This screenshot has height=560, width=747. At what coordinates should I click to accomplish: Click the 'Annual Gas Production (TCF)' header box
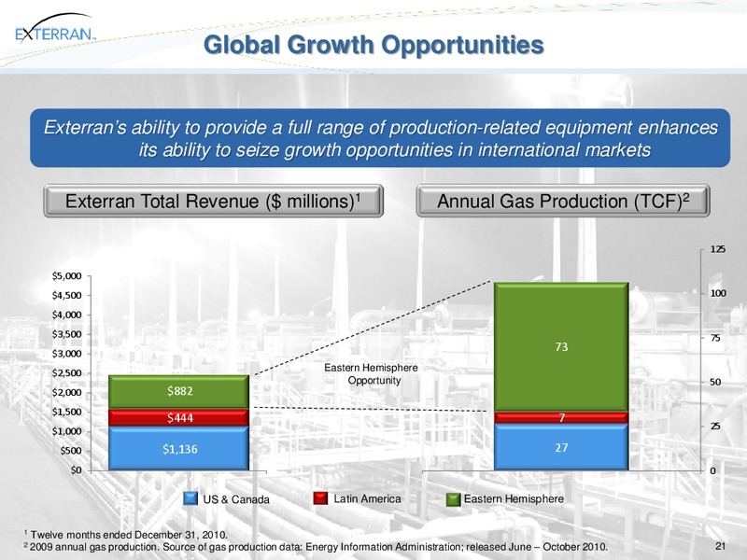click(563, 201)
